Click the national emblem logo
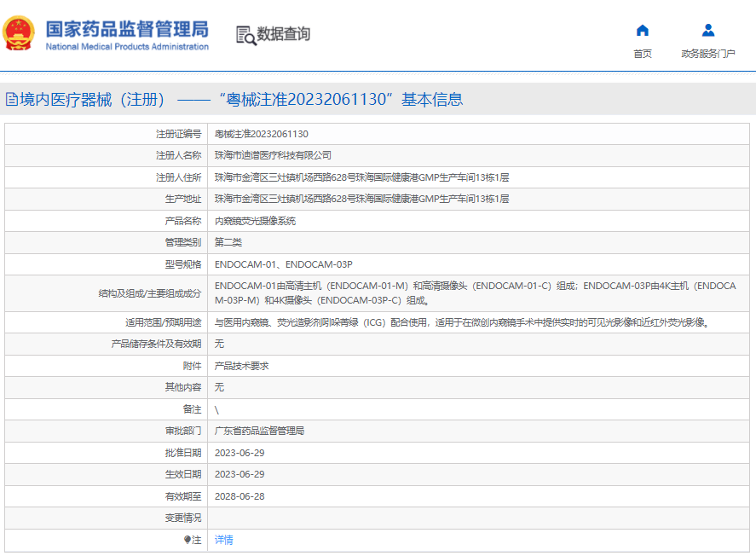Image resolution: width=756 pixels, height=556 pixels. (x=19, y=33)
